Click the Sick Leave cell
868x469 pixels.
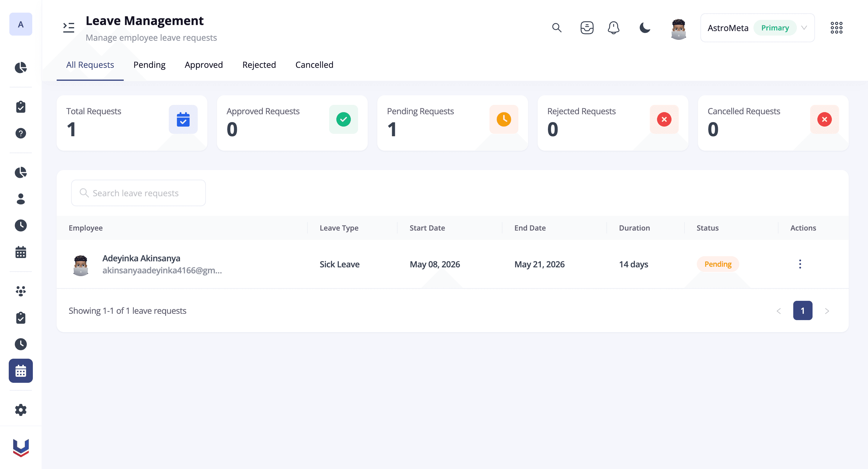pos(339,264)
